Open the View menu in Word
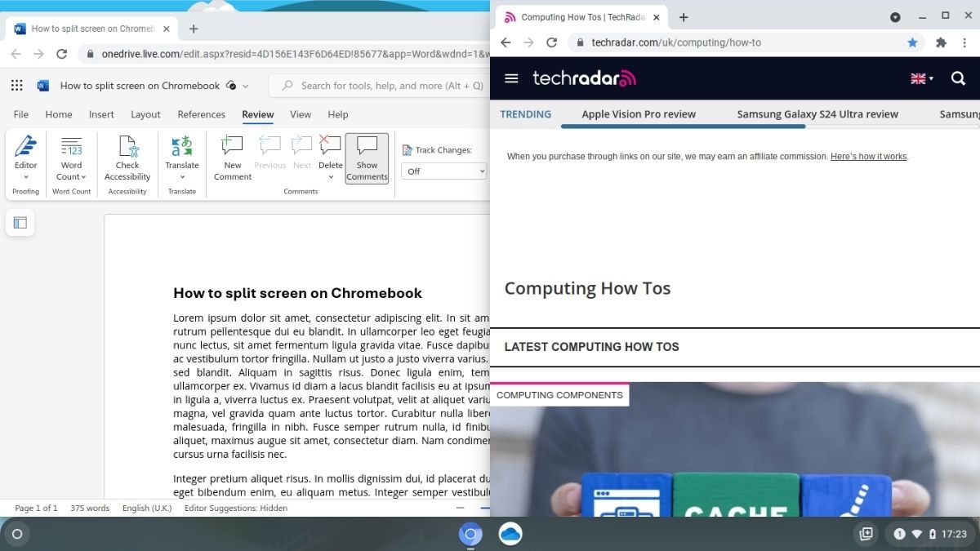This screenshot has width=980, height=551. click(300, 114)
